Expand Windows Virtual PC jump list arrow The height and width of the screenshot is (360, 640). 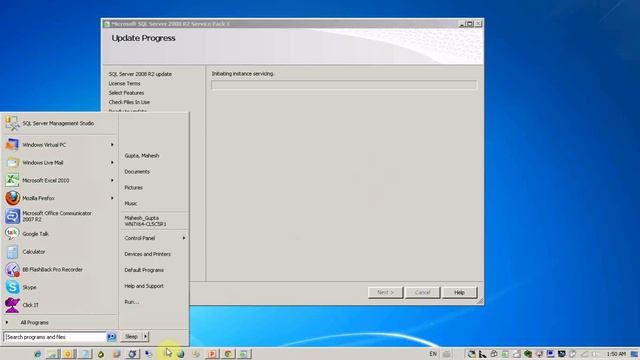pyautogui.click(x=112, y=144)
